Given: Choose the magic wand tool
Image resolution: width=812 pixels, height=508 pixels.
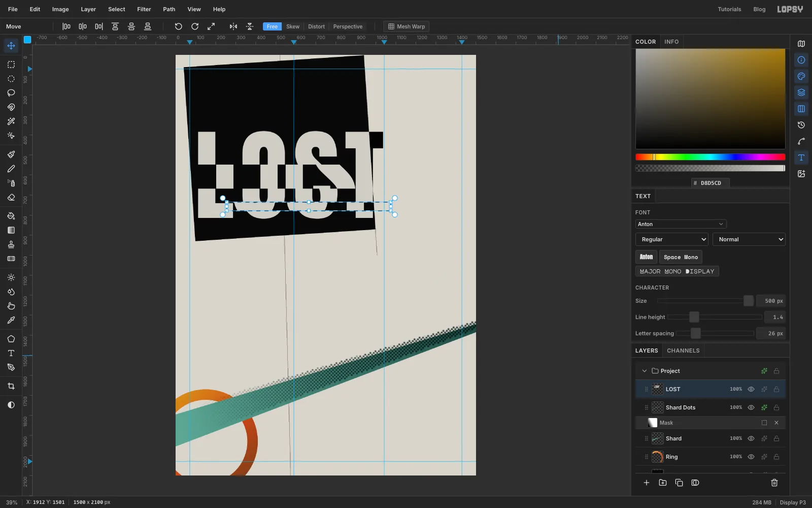Looking at the screenshot, I should coord(11,121).
